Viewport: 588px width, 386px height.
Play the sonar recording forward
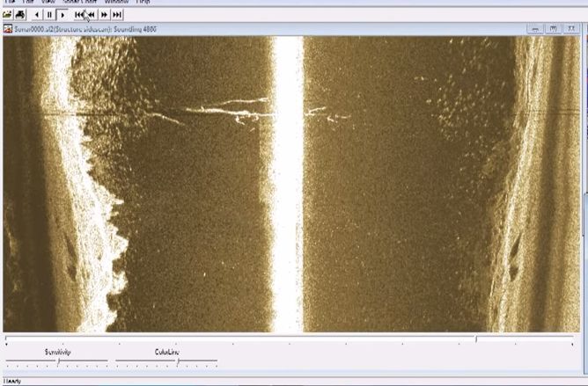tap(62, 15)
